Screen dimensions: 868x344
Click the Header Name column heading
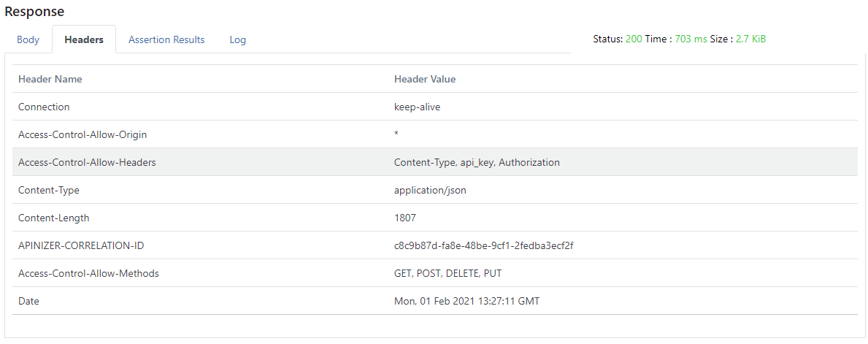[50, 79]
